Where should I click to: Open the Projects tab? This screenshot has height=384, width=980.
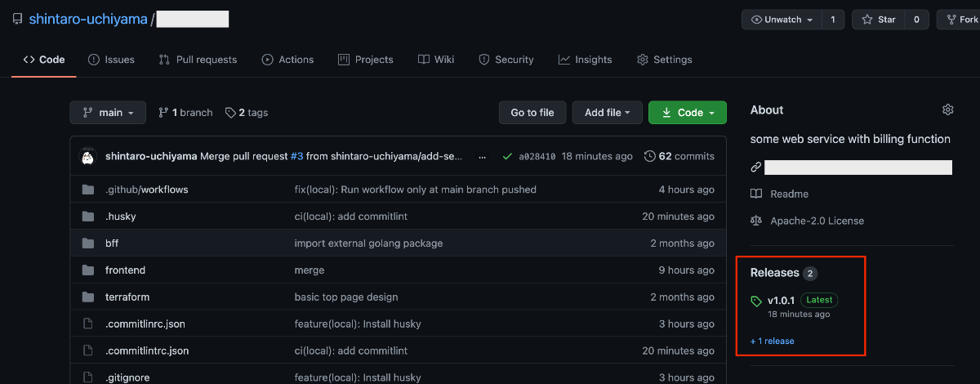(364, 60)
